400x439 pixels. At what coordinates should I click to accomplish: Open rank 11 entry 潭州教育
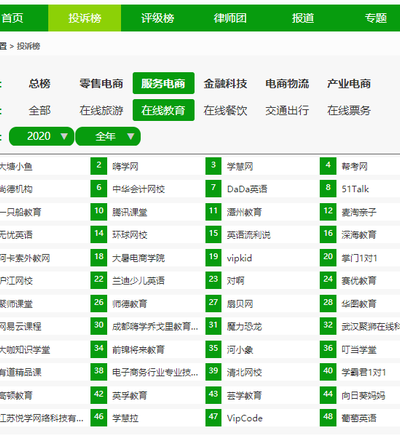pos(244,212)
